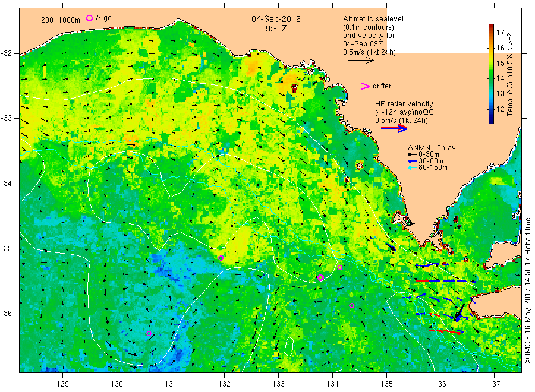This screenshot has width=535, height=392.
Task: Click the 137 longitude axis label
Action: (494, 384)
